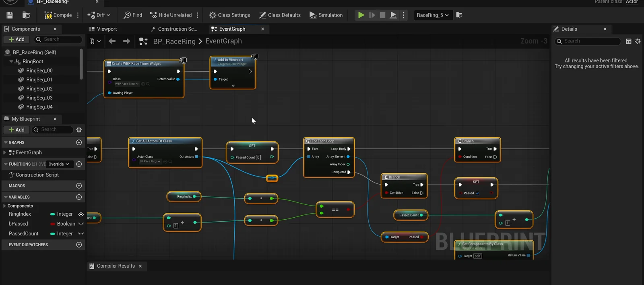This screenshot has width=644, height=285.
Task: Toggle Passed checkbox on SET node
Action: tap(477, 193)
